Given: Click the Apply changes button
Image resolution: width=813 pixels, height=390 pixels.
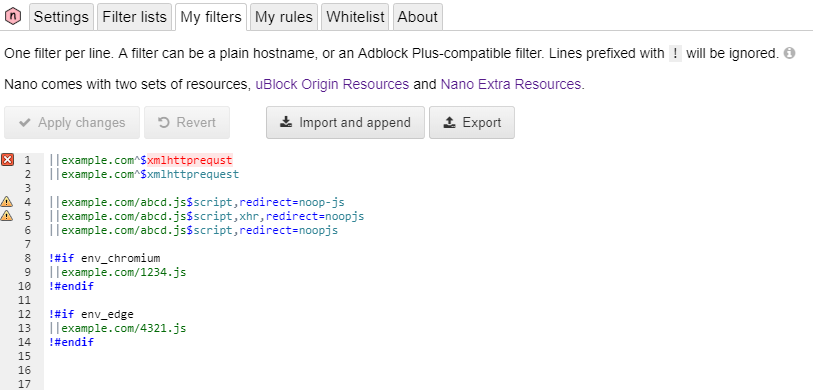Looking at the screenshot, I should tap(72, 122).
